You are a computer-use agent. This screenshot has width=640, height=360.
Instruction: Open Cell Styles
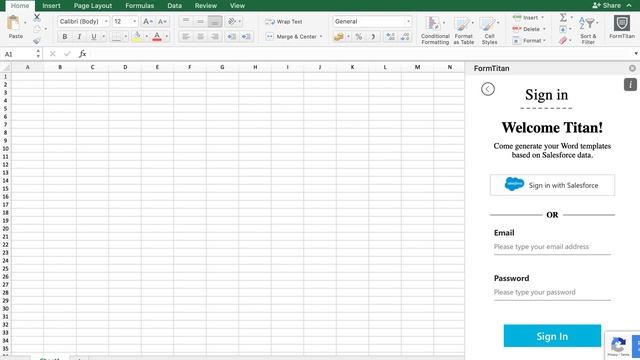489,30
